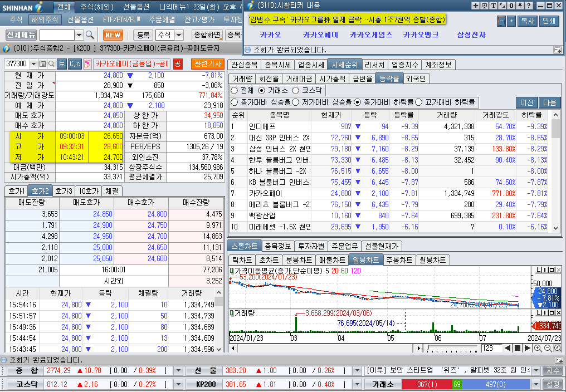Image resolution: width=566 pixels, height=392 pixels.
Task: Click the orange NEW icon in toolbar
Action: tap(113, 35)
